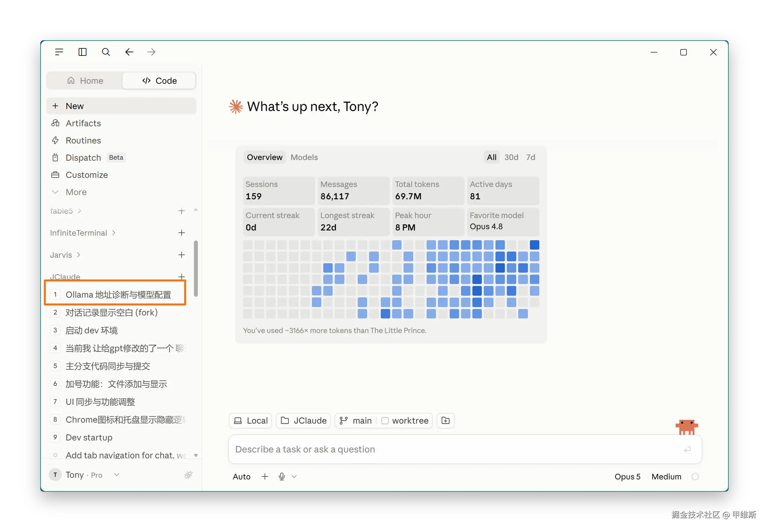Open Artifacts in the sidebar
The width and height of the screenshot is (769, 532).
pos(121,123)
